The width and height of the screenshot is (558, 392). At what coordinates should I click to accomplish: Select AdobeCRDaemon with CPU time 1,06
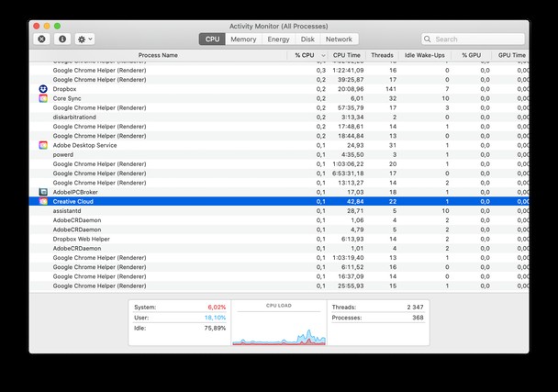[x=279, y=220]
